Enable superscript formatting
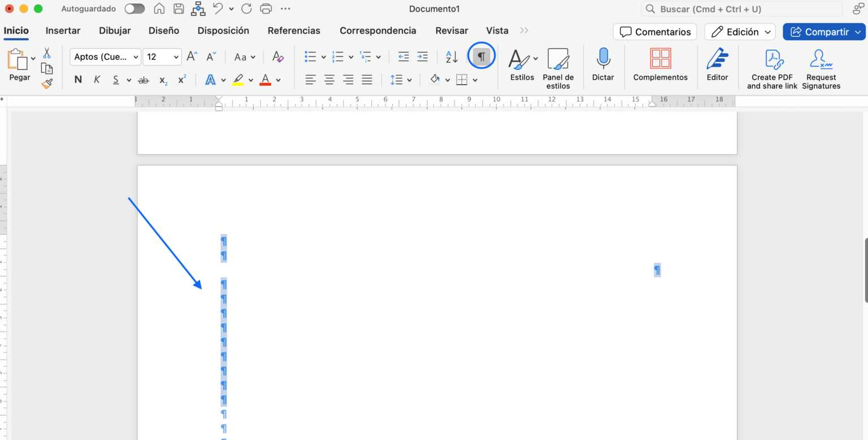Viewport: 868px width, 440px height. [180, 79]
